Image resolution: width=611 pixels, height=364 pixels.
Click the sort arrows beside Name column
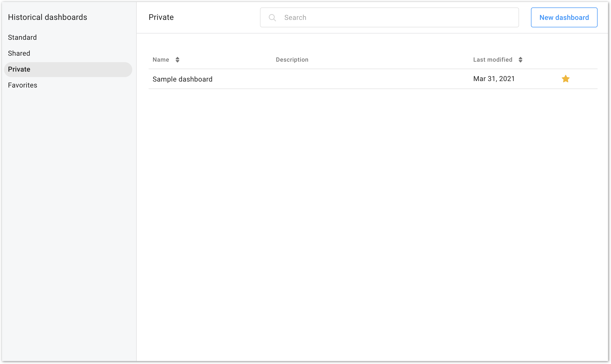pyautogui.click(x=177, y=60)
